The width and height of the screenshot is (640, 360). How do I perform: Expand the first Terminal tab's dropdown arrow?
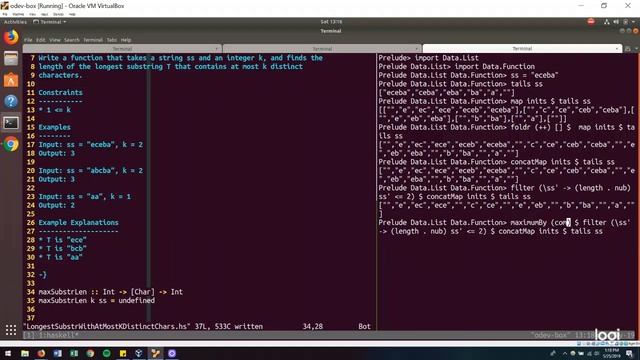click(x=216, y=49)
